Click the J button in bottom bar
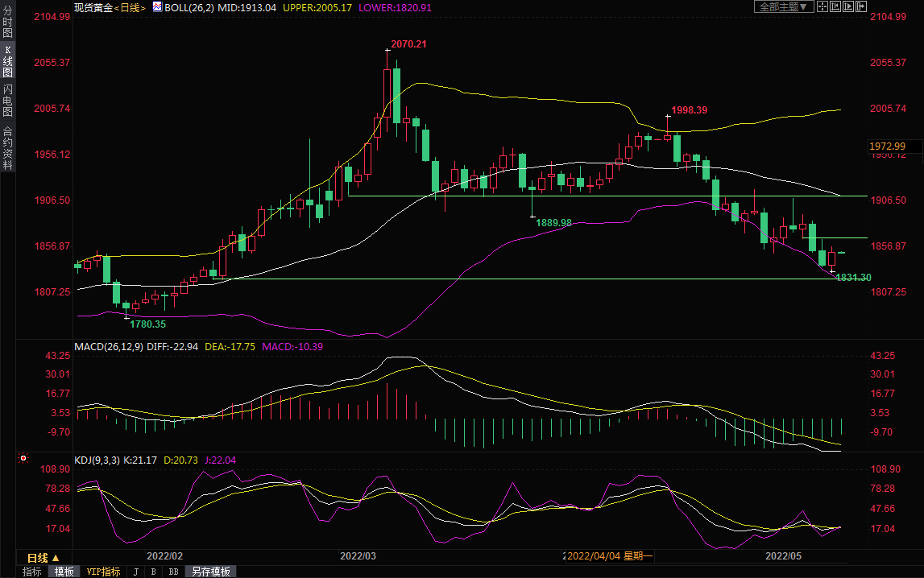Image resolution: width=924 pixels, height=578 pixels. [135, 572]
